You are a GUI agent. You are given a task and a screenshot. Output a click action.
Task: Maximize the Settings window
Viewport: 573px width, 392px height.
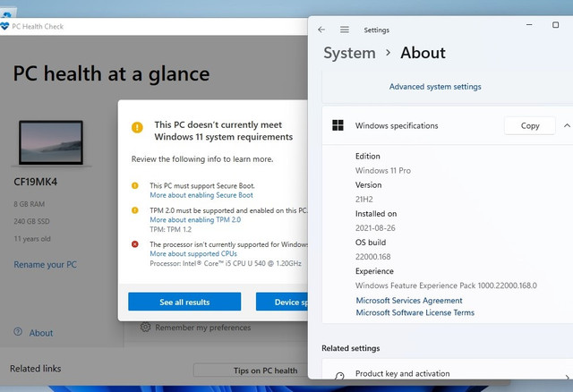point(555,25)
